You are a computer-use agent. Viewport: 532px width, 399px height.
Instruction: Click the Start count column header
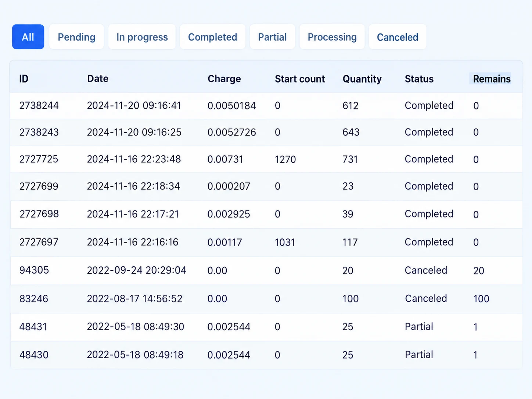[x=300, y=79]
